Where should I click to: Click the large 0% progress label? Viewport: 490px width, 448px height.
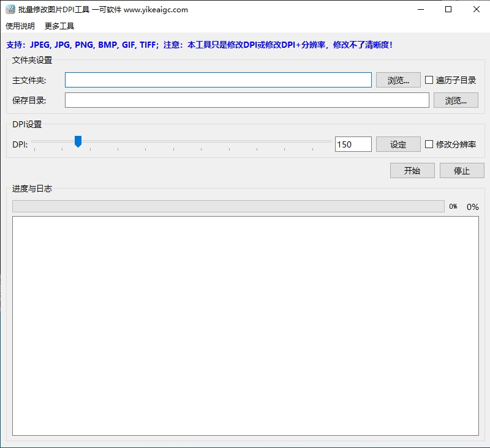pyautogui.click(x=472, y=207)
